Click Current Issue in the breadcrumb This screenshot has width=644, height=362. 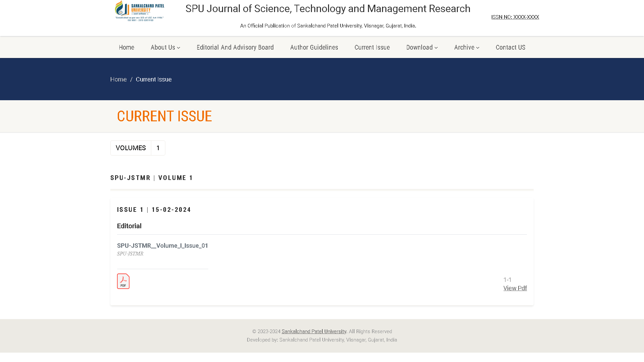pos(154,79)
